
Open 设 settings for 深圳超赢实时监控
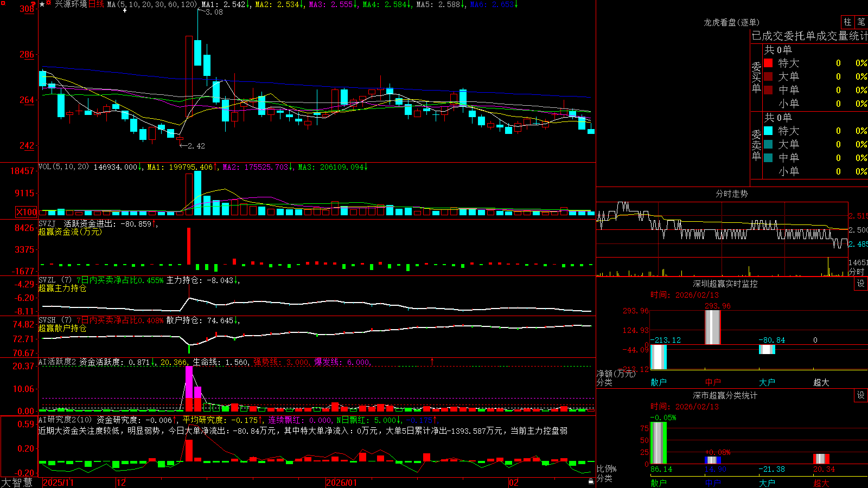(861, 284)
